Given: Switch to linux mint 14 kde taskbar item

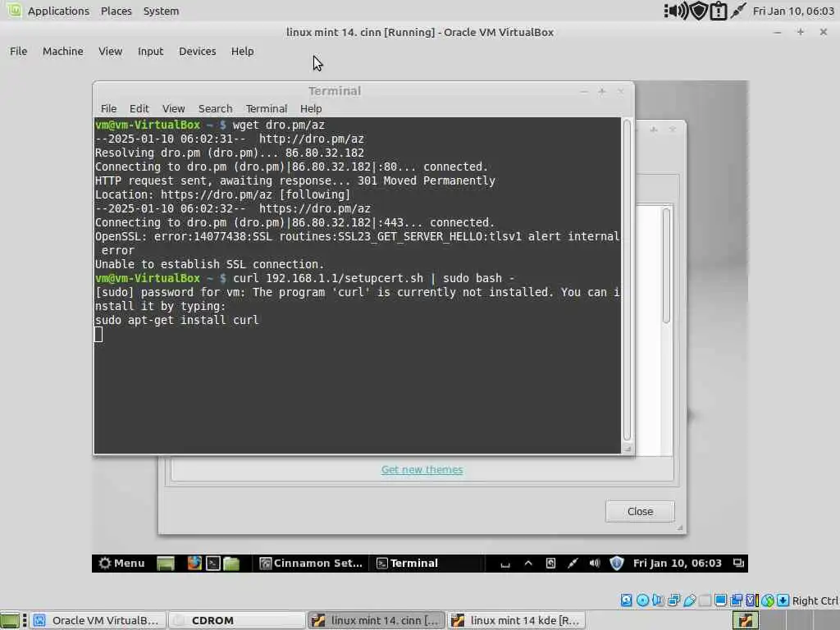Looking at the screenshot, I should tap(515, 620).
